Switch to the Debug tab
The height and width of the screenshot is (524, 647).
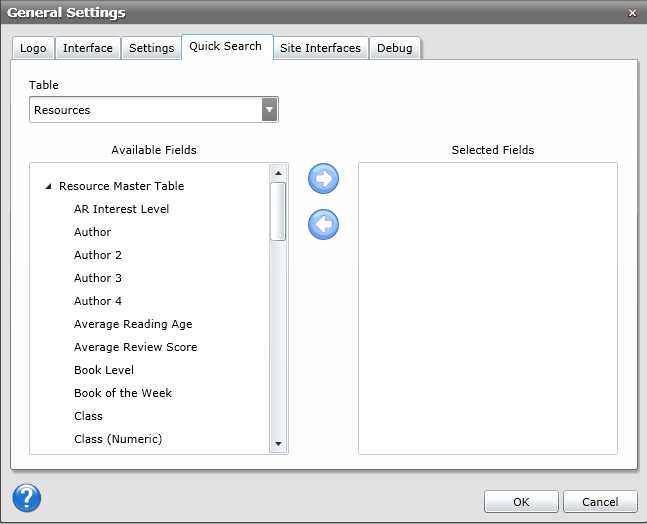pos(394,48)
